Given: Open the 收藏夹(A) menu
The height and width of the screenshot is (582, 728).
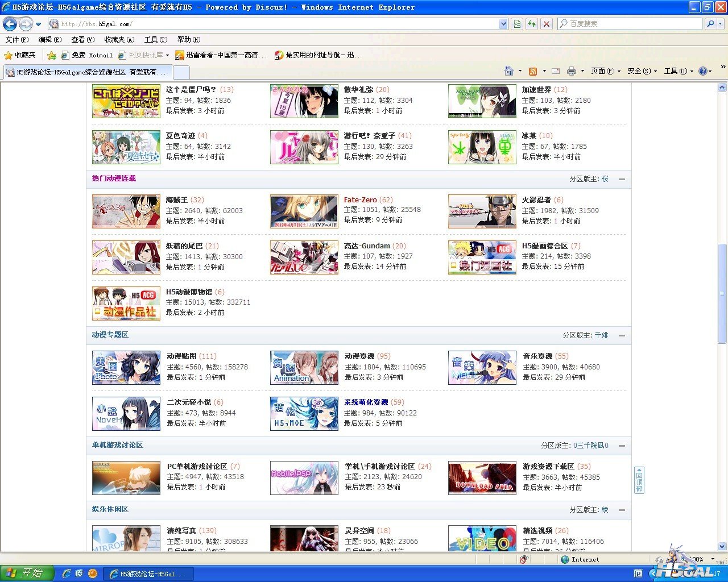Looking at the screenshot, I should click(x=119, y=40).
